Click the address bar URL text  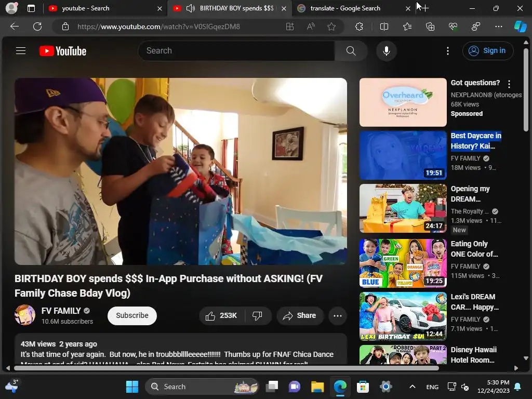pyautogui.click(x=158, y=26)
